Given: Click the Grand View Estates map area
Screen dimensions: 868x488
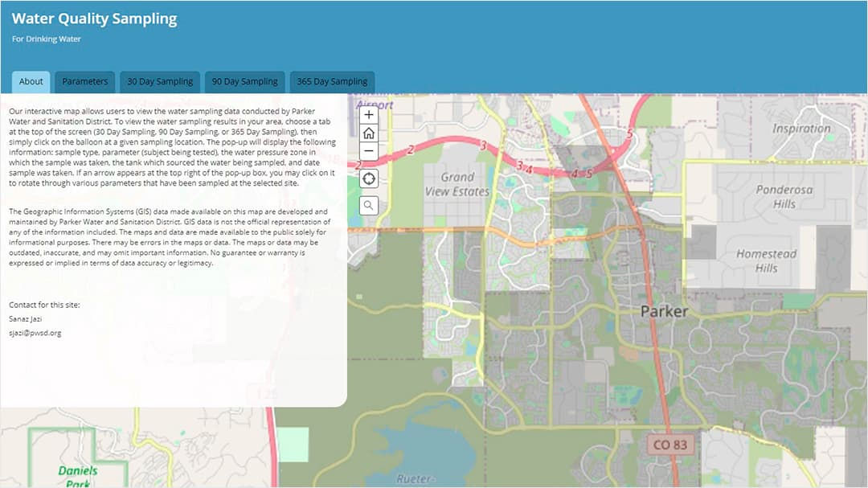Looking at the screenshot, I should point(458,184).
